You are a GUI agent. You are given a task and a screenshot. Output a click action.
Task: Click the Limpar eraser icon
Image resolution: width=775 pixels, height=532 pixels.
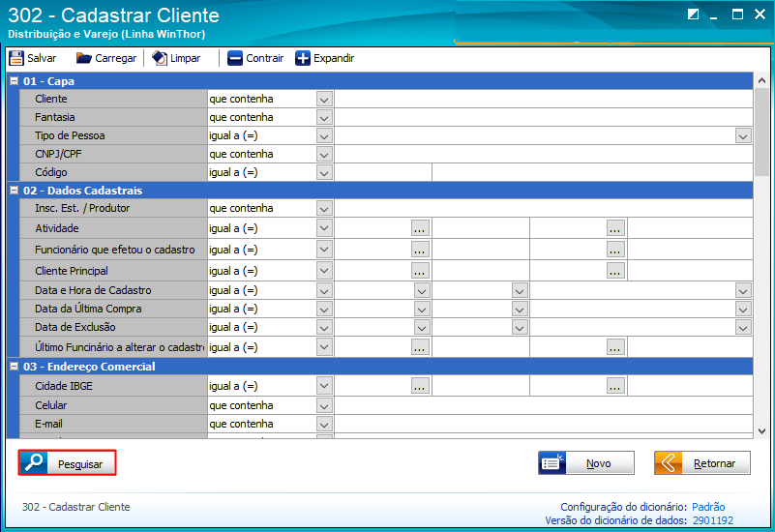tap(160, 58)
